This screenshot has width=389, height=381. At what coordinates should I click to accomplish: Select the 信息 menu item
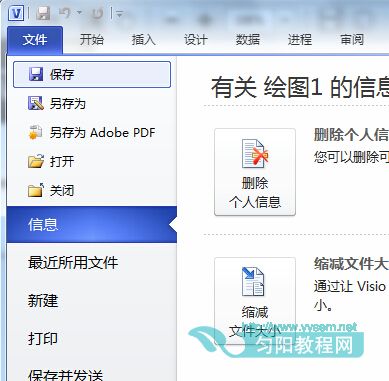coord(92,224)
